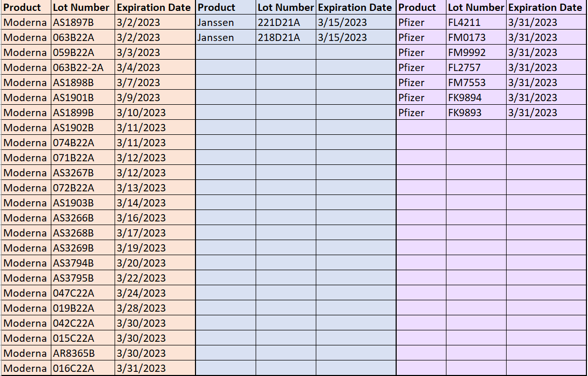Select Pfizer lot FL4211 cell
The height and width of the screenshot is (376, 588).
pos(476,22)
